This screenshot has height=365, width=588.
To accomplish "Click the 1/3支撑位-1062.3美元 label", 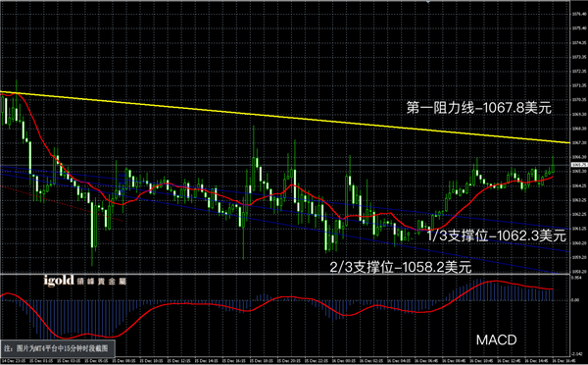I will (x=496, y=236).
